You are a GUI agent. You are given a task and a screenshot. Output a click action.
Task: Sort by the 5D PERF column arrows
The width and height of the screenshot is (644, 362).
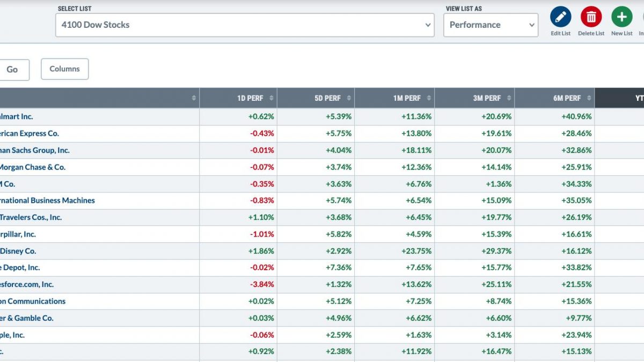pos(349,98)
